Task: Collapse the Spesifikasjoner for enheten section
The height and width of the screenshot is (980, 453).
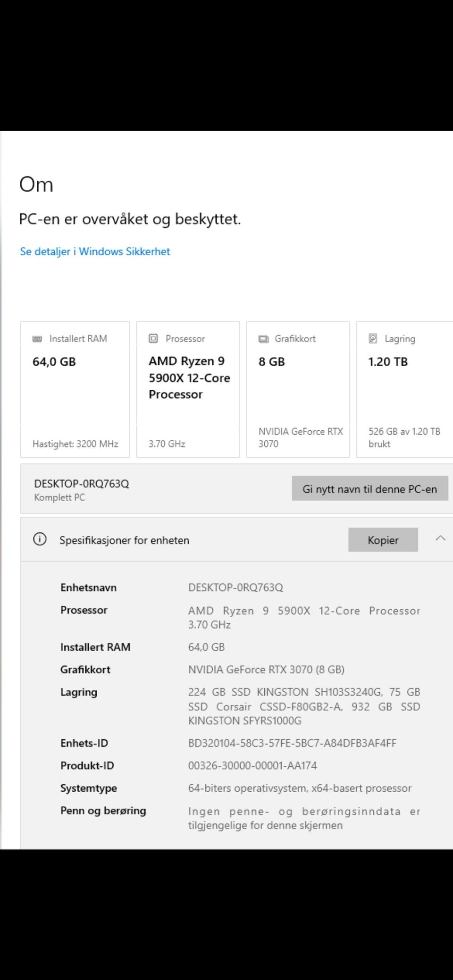Action: tap(440, 539)
